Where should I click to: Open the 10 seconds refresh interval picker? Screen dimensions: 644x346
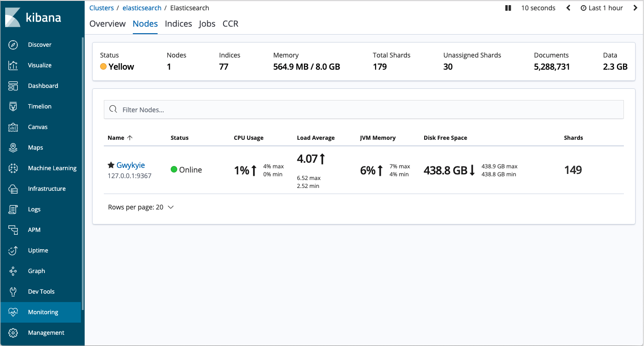pos(538,8)
